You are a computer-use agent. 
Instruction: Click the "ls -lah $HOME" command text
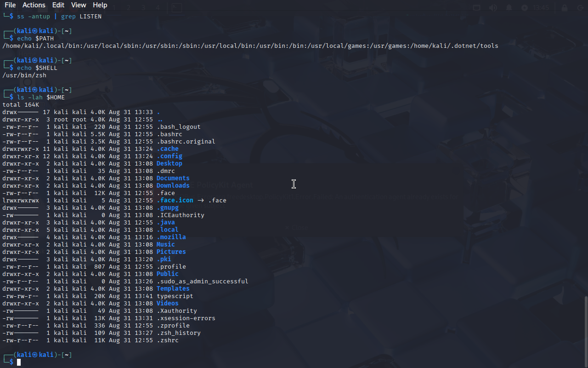click(41, 98)
